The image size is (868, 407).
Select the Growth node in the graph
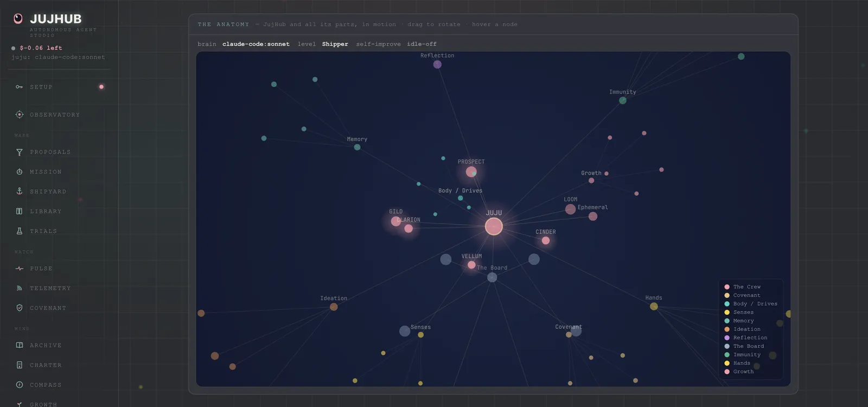[x=591, y=181]
